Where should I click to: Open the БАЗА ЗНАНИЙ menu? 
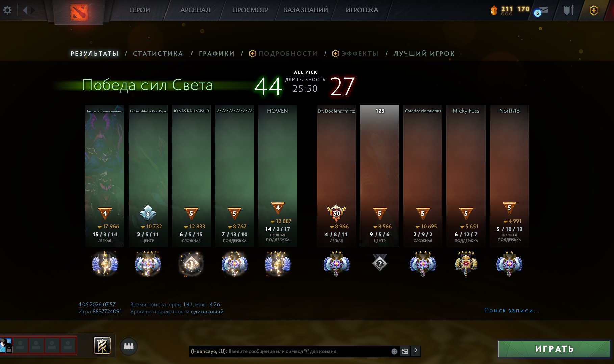pyautogui.click(x=306, y=10)
